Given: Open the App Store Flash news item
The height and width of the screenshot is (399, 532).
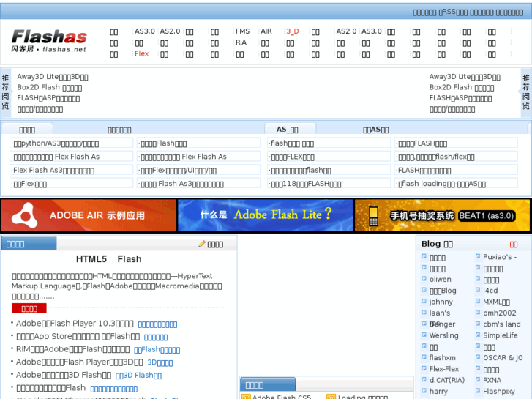Looking at the screenshot, I should tap(78, 337).
